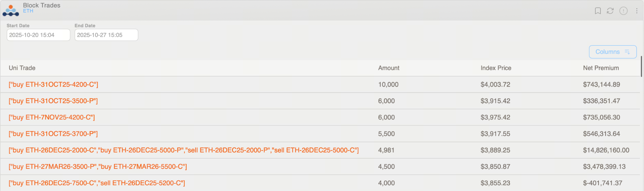
Task: Open the three-dot more options menu
Action: tap(637, 11)
